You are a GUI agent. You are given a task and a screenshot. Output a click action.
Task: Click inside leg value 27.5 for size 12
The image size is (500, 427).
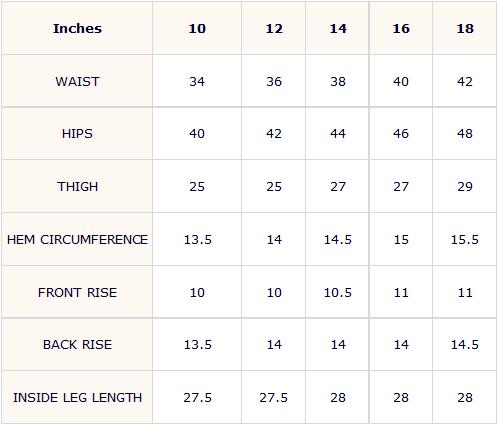click(x=274, y=397)
